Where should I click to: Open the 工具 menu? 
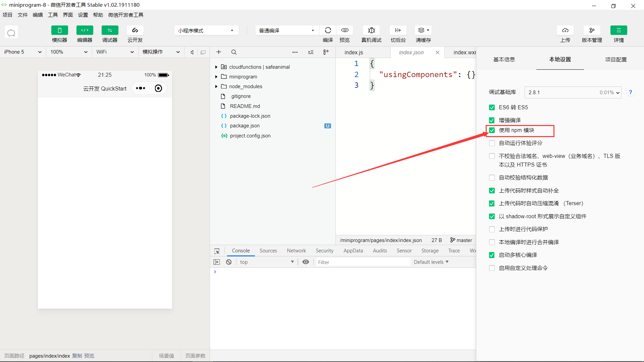click(x=53, y=15)
